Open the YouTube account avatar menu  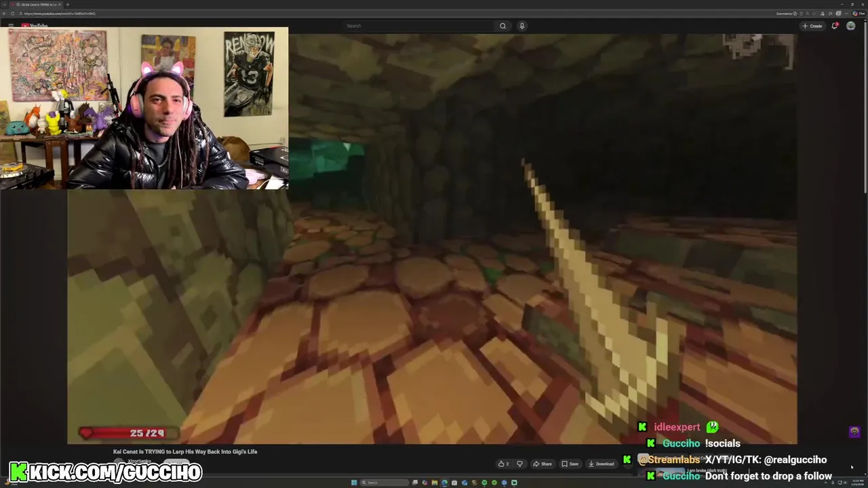[x=850, y=26]
